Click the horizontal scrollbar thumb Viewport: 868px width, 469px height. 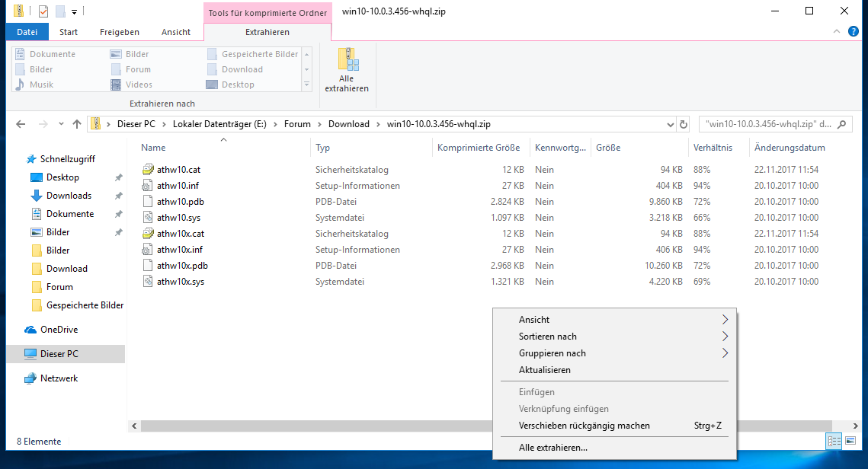[x=485, y=426]
